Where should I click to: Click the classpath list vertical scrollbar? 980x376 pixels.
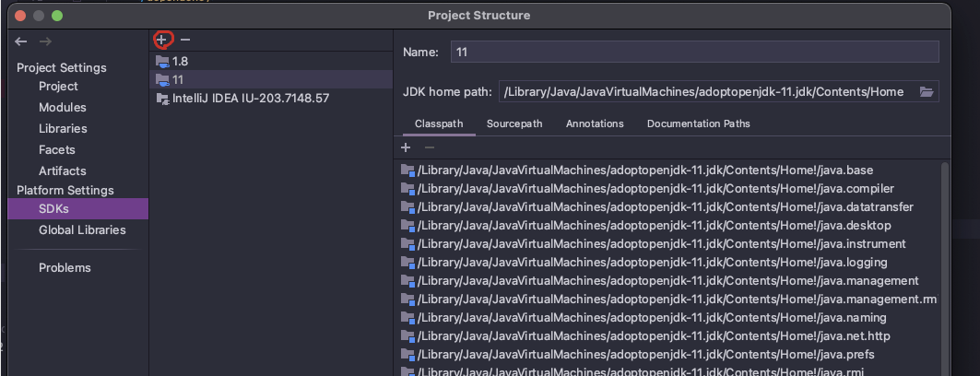point(944,268)
